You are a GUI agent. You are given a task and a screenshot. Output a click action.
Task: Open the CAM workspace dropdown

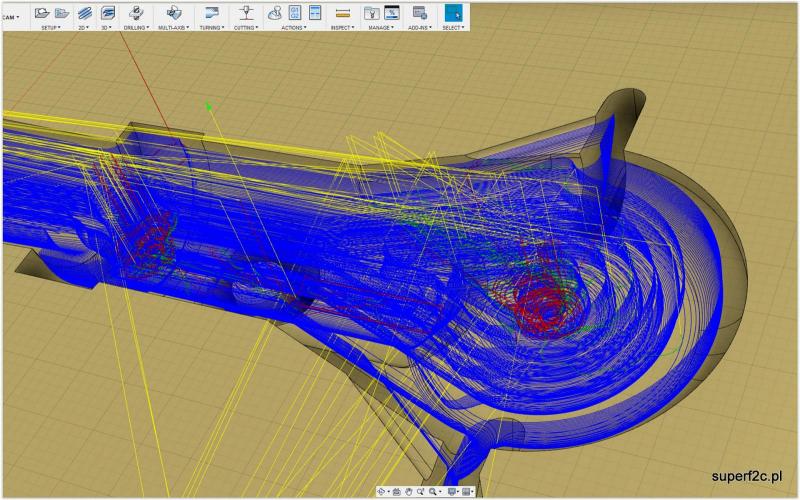(10, 17)
